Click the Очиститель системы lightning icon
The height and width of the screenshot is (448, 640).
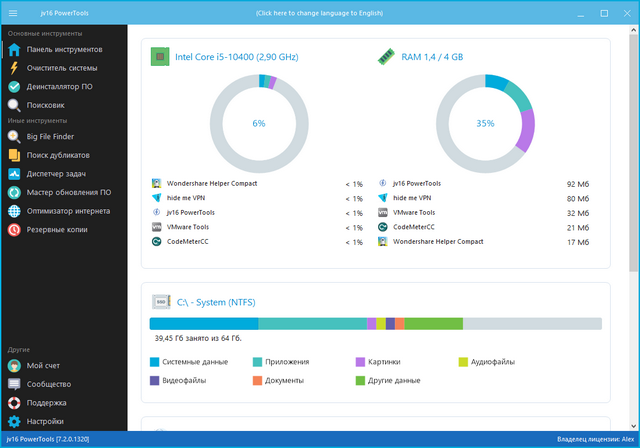click(14, 68)
